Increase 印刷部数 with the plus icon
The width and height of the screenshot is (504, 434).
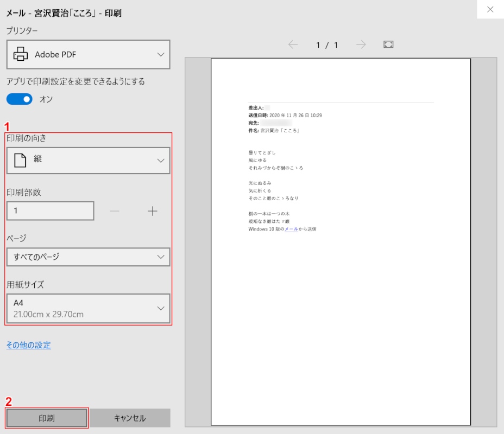point(153,210)
